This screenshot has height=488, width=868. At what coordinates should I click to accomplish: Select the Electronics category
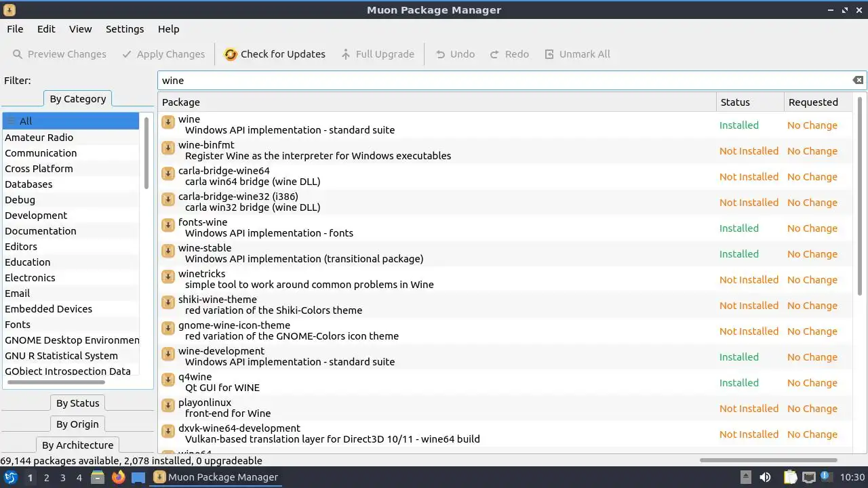(71, 278)
